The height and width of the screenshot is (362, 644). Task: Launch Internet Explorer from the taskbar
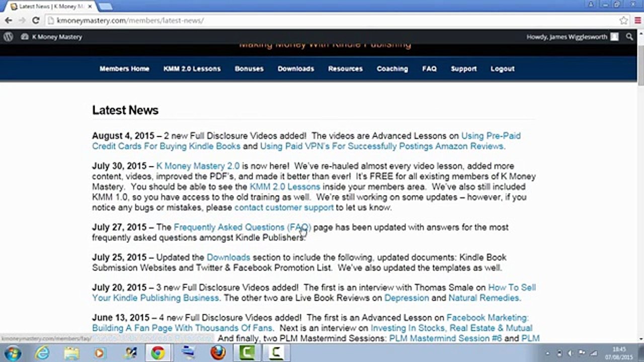(43, 353)
